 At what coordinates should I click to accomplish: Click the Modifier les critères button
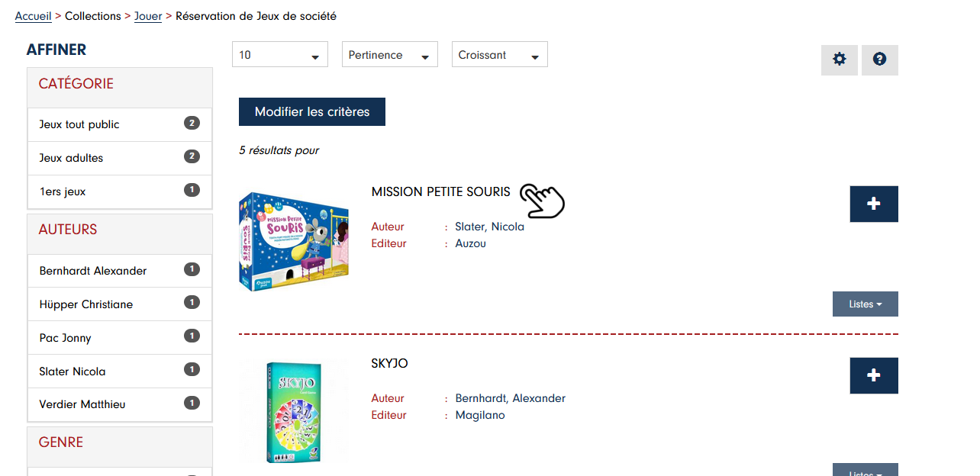point(311,111)
